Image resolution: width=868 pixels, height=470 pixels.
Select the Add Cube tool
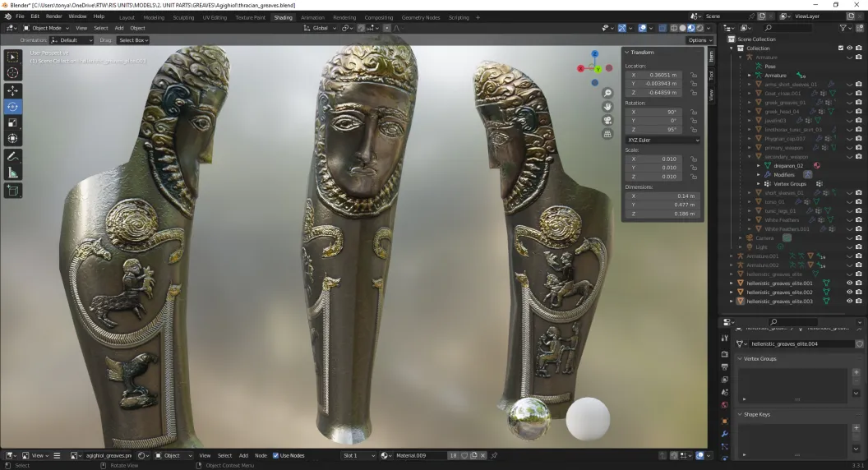tap(12, 191)
